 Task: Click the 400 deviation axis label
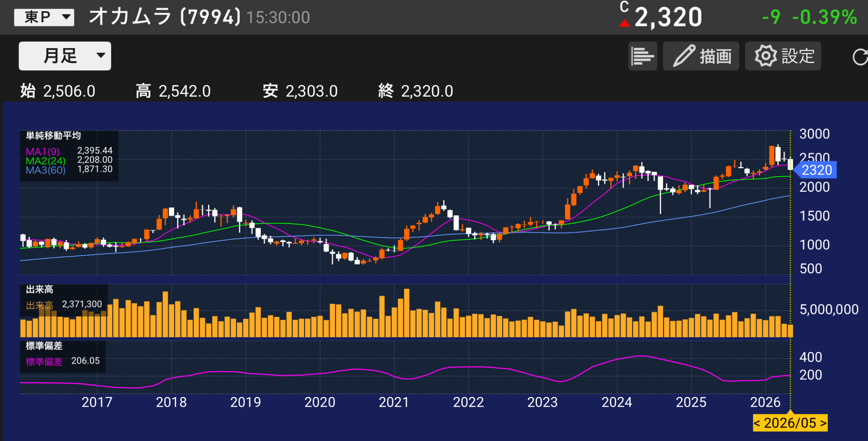810,357
